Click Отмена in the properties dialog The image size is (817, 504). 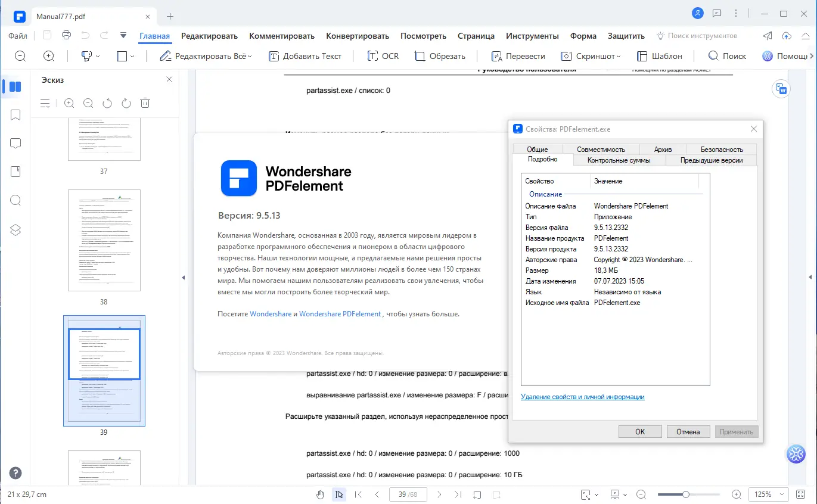[x=688, y=432]
